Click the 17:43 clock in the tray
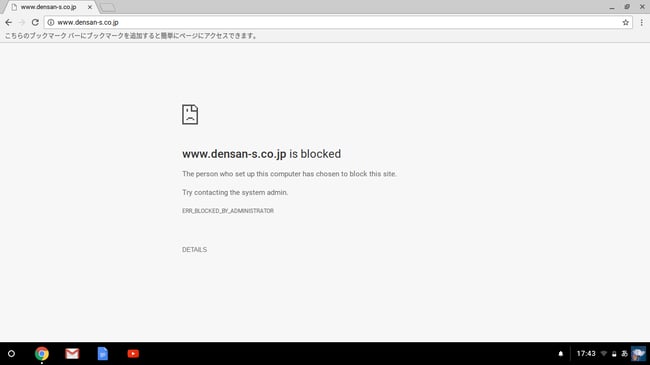 pyautogui.click(x=586, y=354)
